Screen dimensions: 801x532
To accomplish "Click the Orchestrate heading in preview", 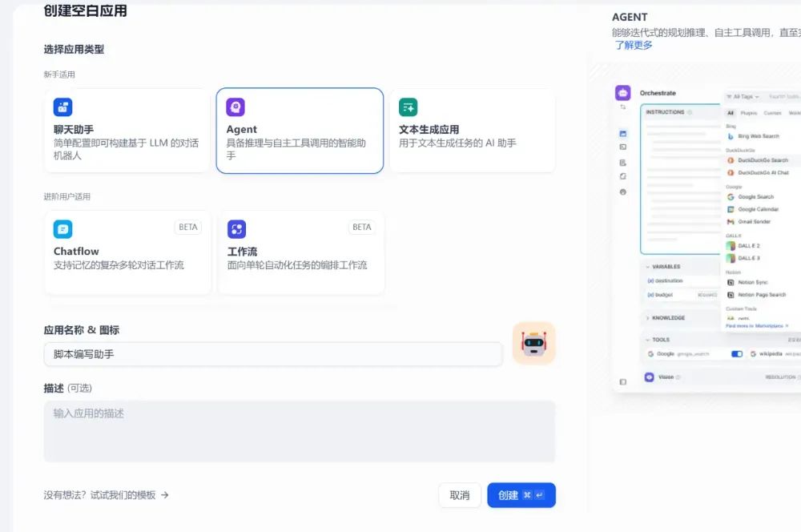I will pyautogui.click(x=658, y=93).
